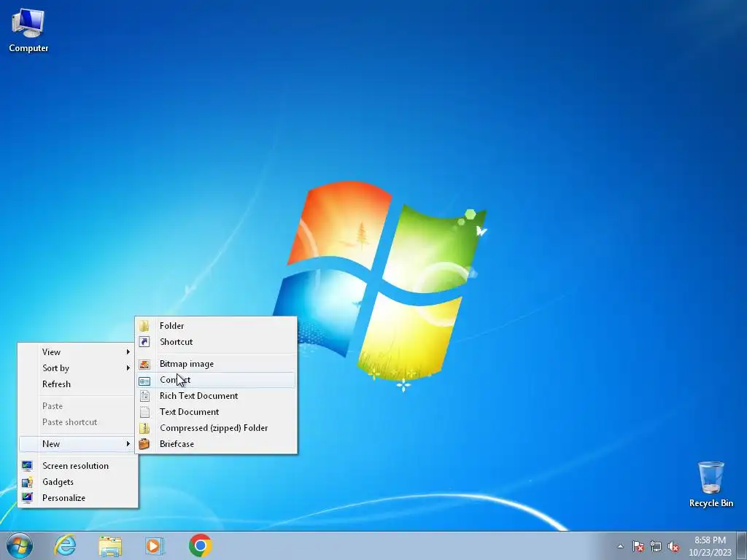747x560 pixels.
Task: Open the Windows Start orb
Action: pyautogui.click(x=20, y=545)
